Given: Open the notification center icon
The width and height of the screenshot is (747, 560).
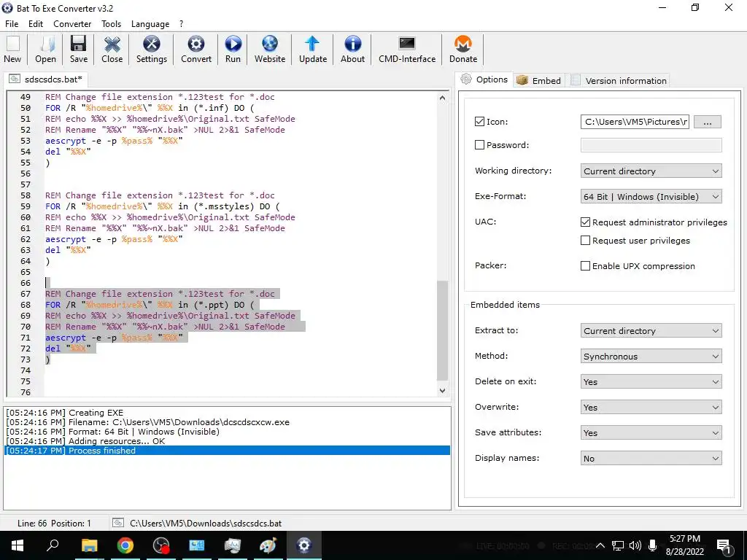Looking at the screenshot, I should click(x=724, y=545).
